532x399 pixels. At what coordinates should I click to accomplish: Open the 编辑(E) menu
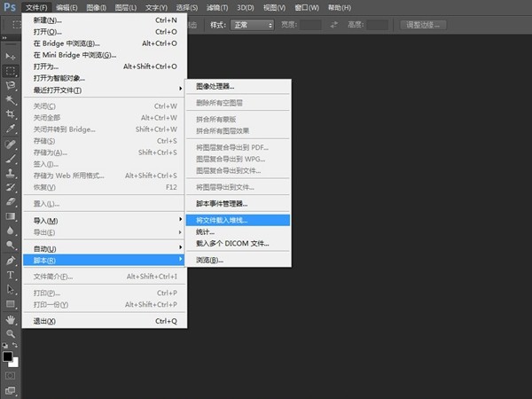point(66,7)
